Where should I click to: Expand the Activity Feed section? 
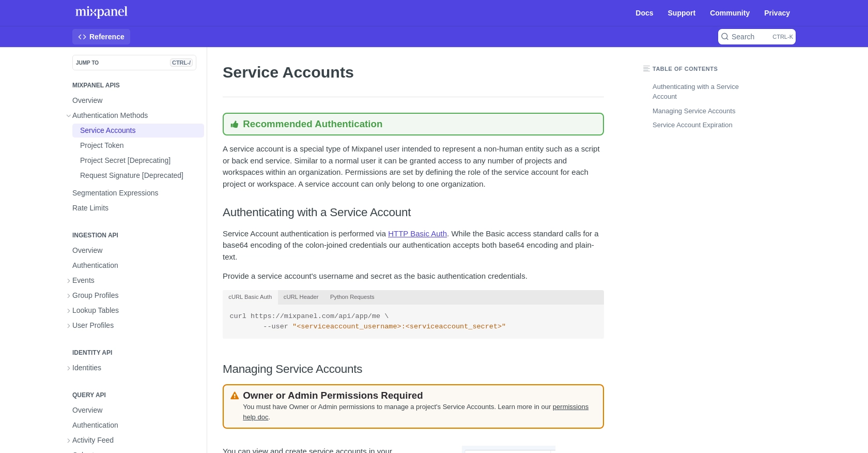pyautogui.click(x=69, y=441)
